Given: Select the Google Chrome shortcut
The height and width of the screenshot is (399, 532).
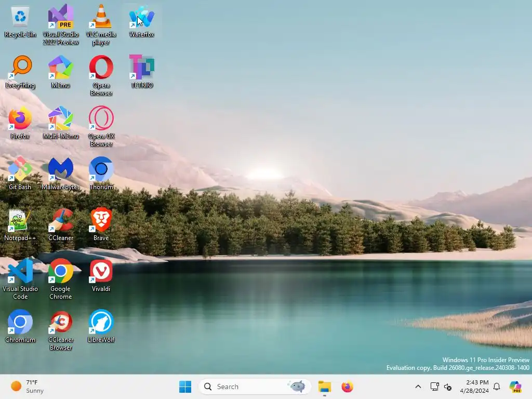Looking at the screenshot, I should coord(61,279).
